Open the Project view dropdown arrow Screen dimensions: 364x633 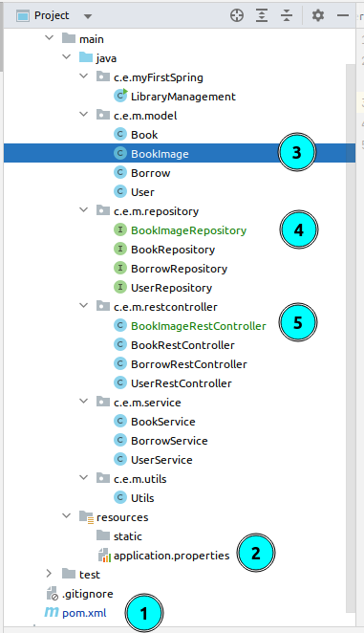point(88,16)
